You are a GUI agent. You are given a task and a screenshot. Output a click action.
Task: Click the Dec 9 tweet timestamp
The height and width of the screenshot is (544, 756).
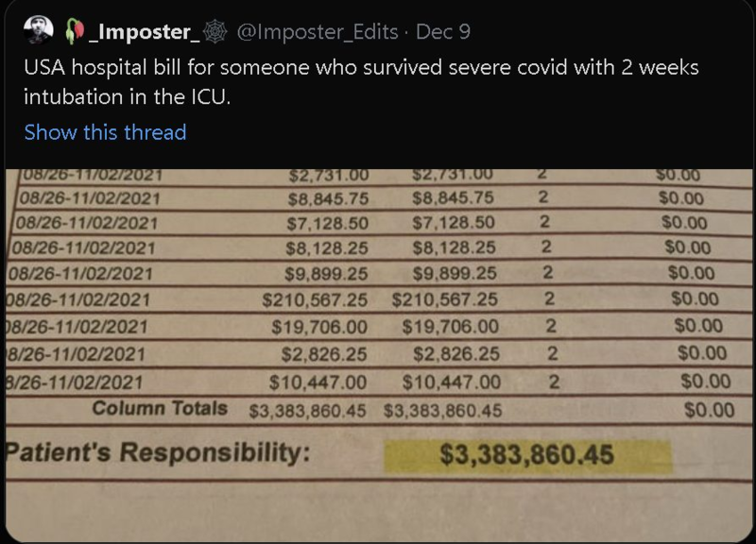click(x=443, y=31)
